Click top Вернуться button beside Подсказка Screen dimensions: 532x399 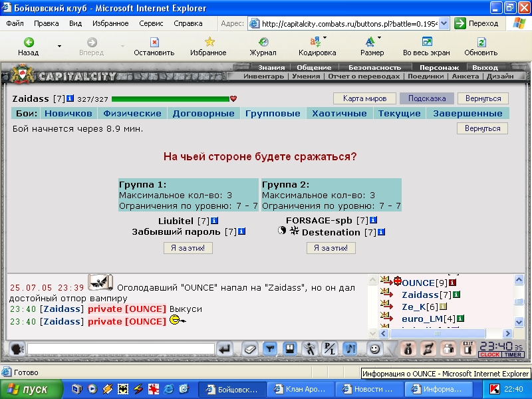(x=483, y=98)
